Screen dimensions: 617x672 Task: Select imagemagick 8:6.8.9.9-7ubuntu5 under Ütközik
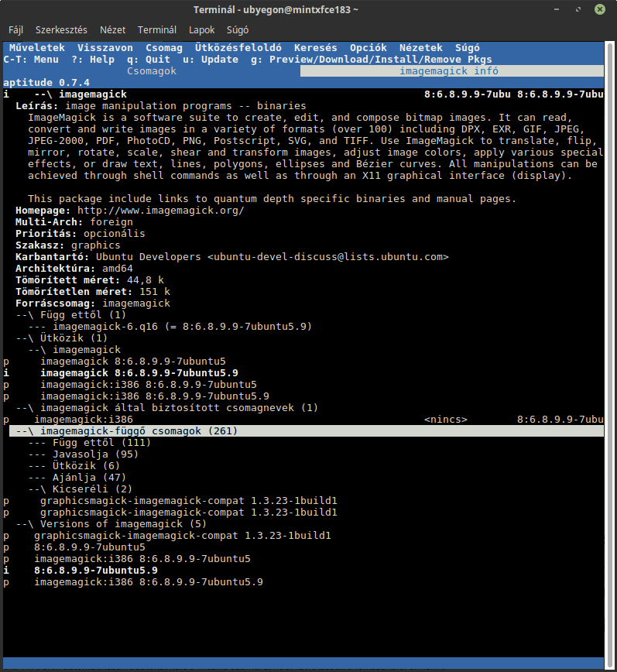tap(133, 362)
